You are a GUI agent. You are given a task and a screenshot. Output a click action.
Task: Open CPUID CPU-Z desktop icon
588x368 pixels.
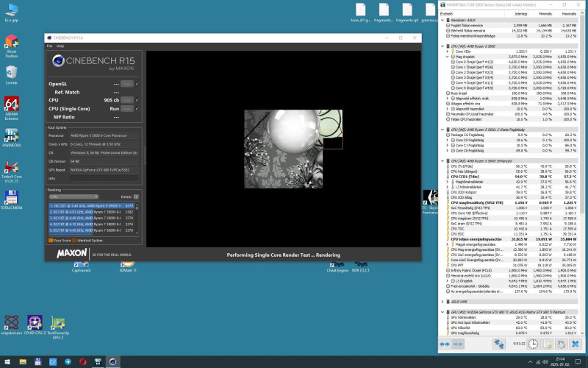tap(35, 325)
